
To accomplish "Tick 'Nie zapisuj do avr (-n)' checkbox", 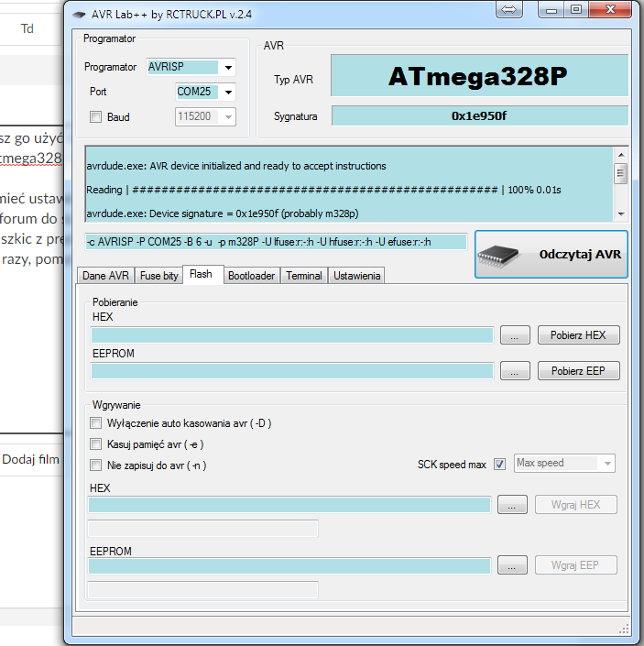I will click(x=95, y=465).
